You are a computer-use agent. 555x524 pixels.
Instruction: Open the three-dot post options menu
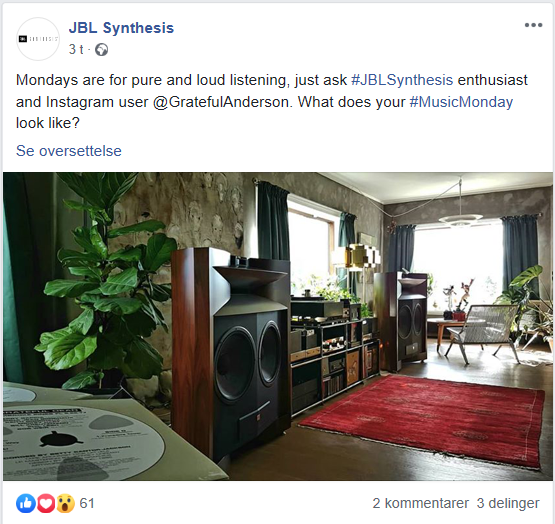(x=533, y=25)
